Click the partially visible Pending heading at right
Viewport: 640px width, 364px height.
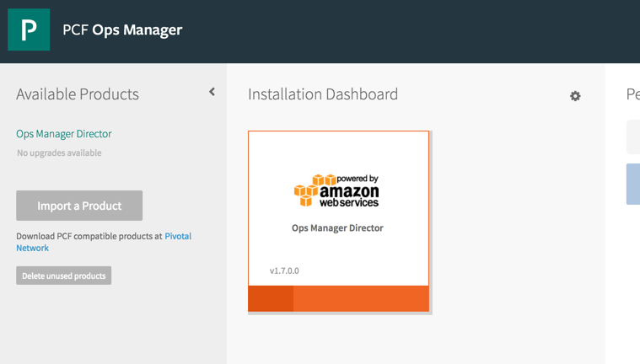pos(632,94)
